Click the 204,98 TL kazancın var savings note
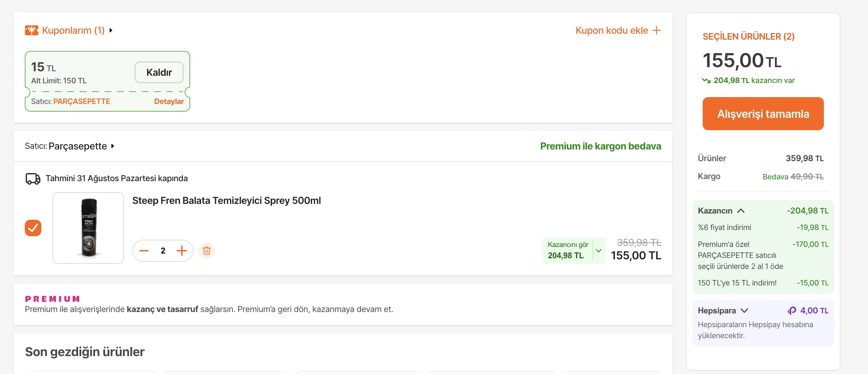 point(754,80)
